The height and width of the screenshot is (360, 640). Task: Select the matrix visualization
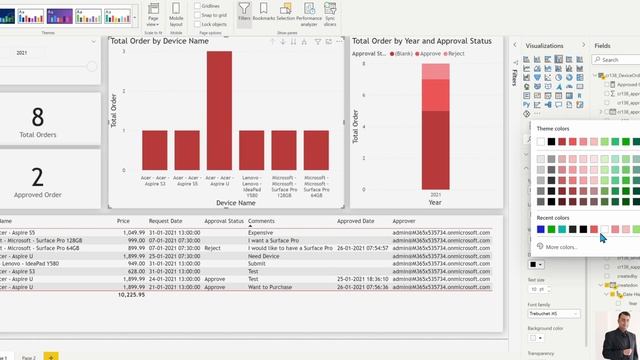[x=569, y=96]
